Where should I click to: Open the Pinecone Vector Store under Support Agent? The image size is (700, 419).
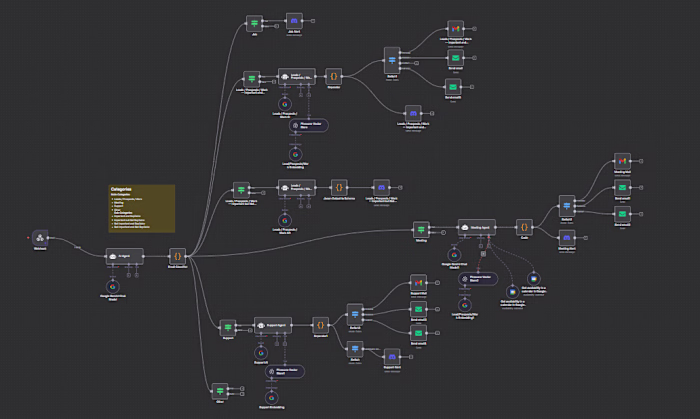[x=285, y=372]
